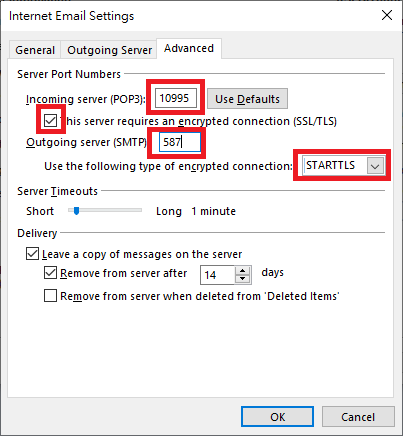Viewport: 403px width, 436px height.
Task: Click the Incoming server POP3 port field
Action: point(175,98)
